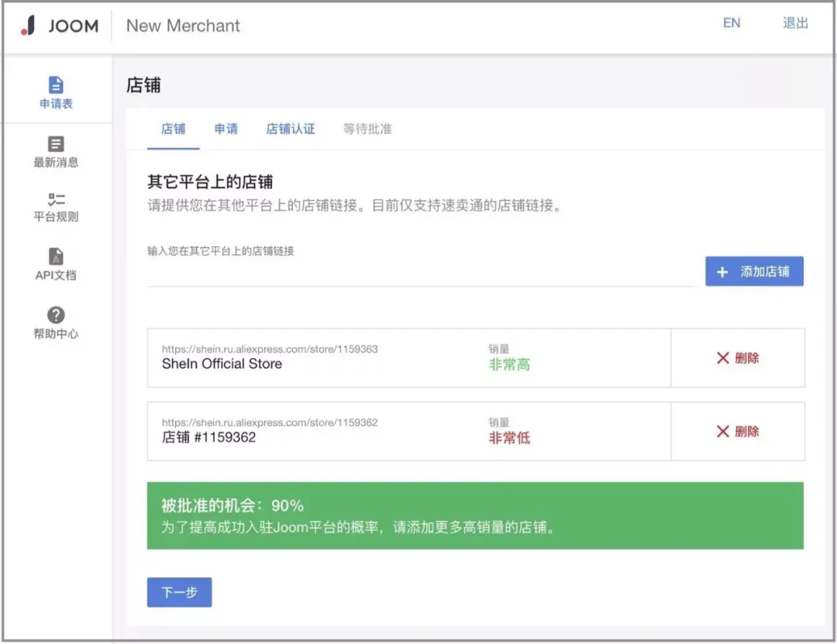The width and height of the screenshot is (837, 644).
Task: Switch to the 申请 tab
Action: 226,129
